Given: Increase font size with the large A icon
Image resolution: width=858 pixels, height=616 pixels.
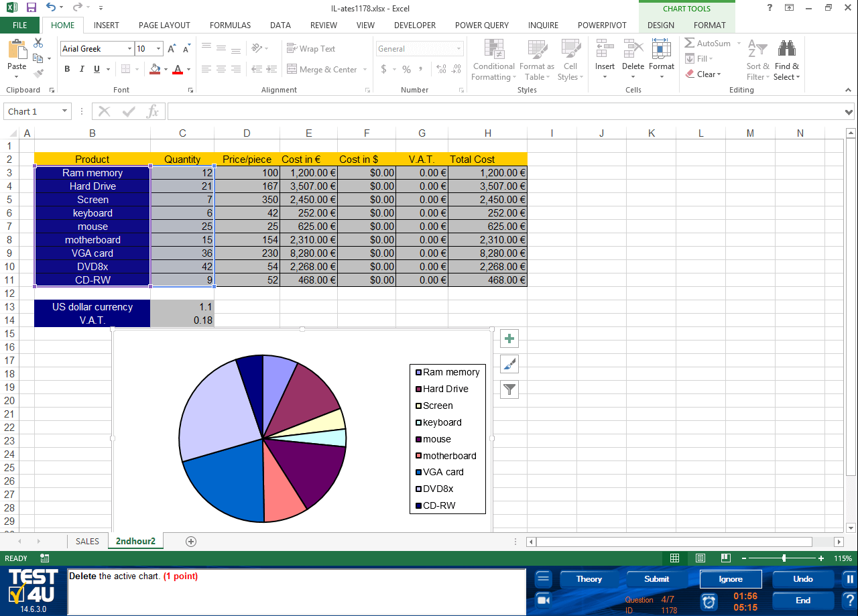Looking at the screenshot, I should tap(172, 49).
